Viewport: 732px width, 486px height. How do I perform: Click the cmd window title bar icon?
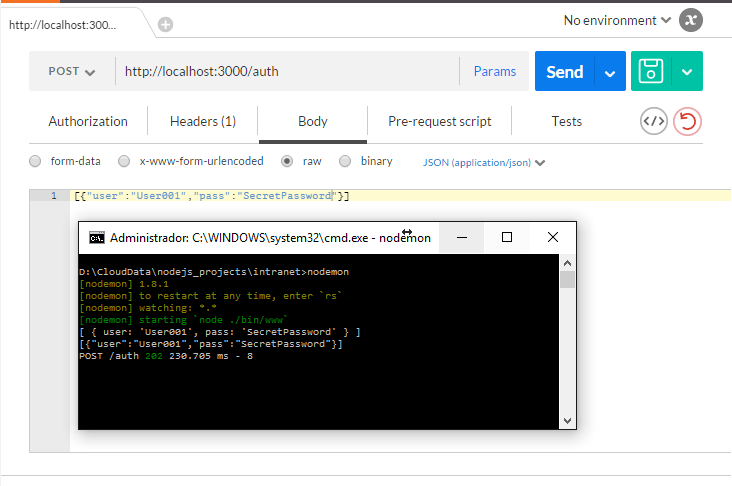pos(97,238)
